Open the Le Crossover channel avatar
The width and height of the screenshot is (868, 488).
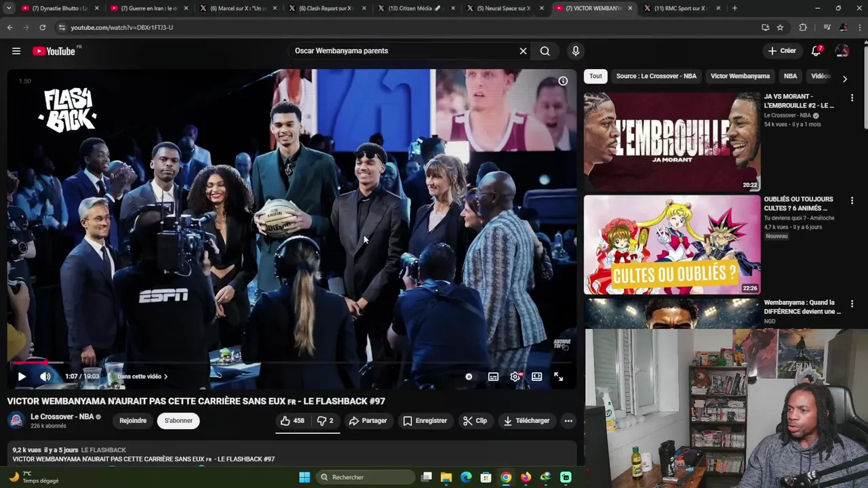point(16,421)
